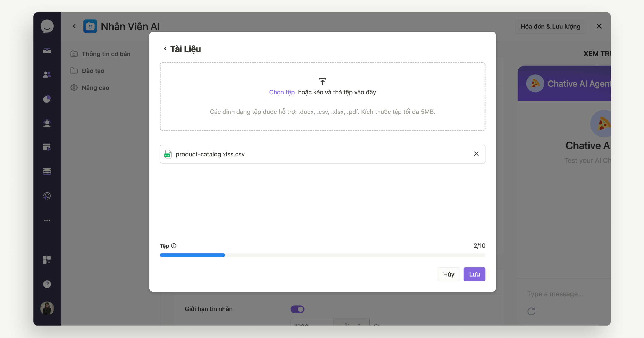Go back from Nhân Viên AI page
The height and width of the screenshot is (338, 644).
coord(74,26)
